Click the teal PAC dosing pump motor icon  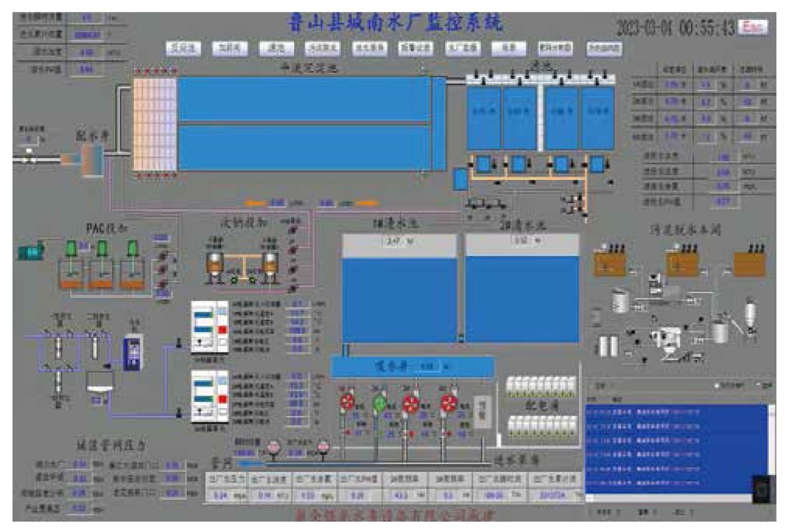(31, 252)
